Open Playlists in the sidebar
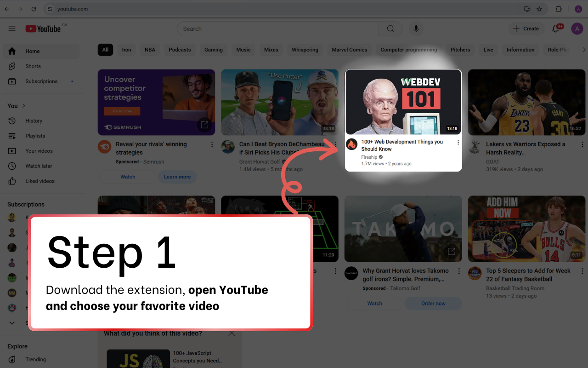Screen dimensions: 588x368 coord(41,136)
